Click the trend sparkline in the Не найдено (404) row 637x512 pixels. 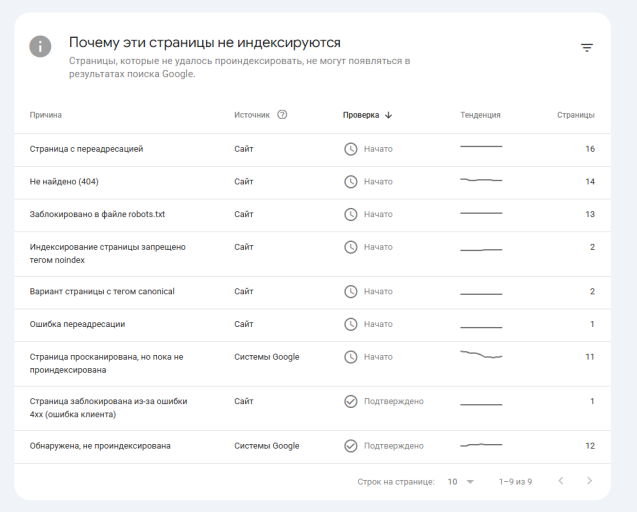481,180
